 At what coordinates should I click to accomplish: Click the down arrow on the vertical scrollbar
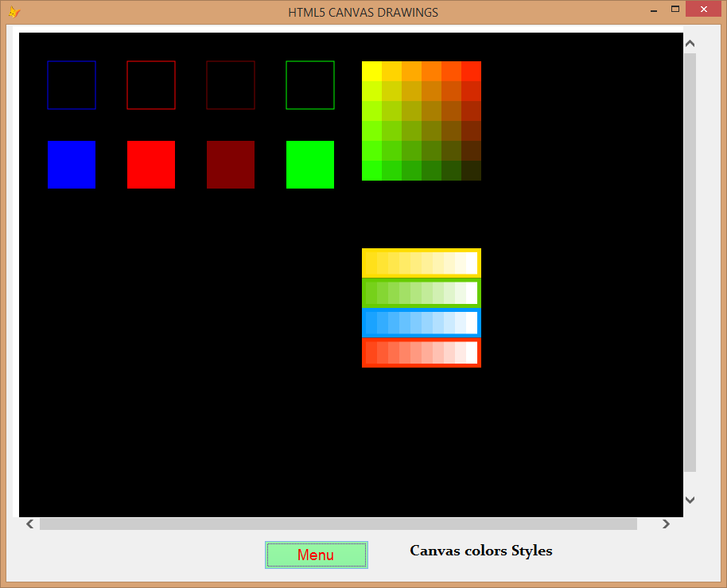tap(690, 500)
